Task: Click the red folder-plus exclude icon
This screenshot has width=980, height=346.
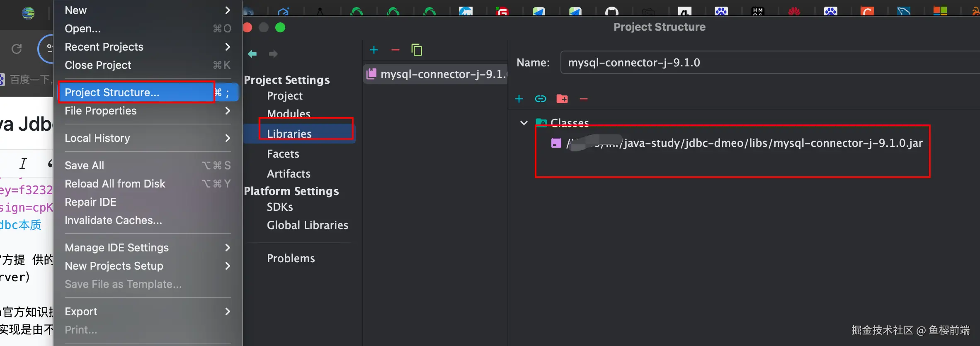Action: coord(562,99)
